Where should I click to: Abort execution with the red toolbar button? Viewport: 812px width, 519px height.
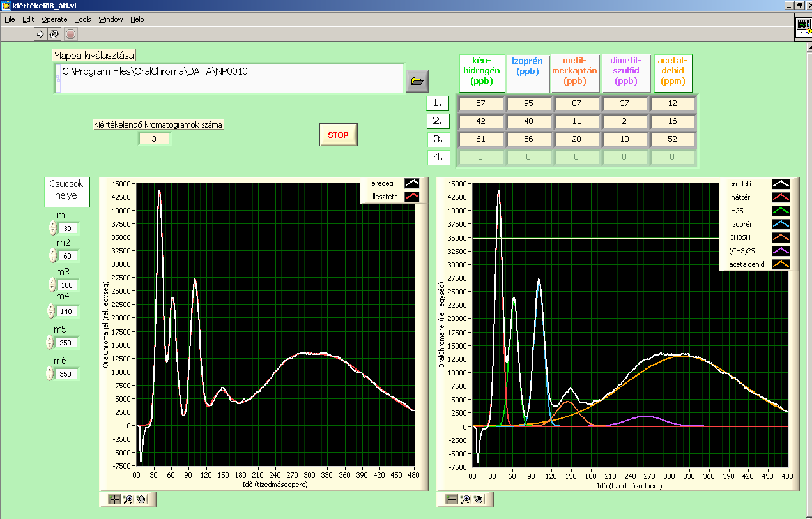tap(71, 34)
